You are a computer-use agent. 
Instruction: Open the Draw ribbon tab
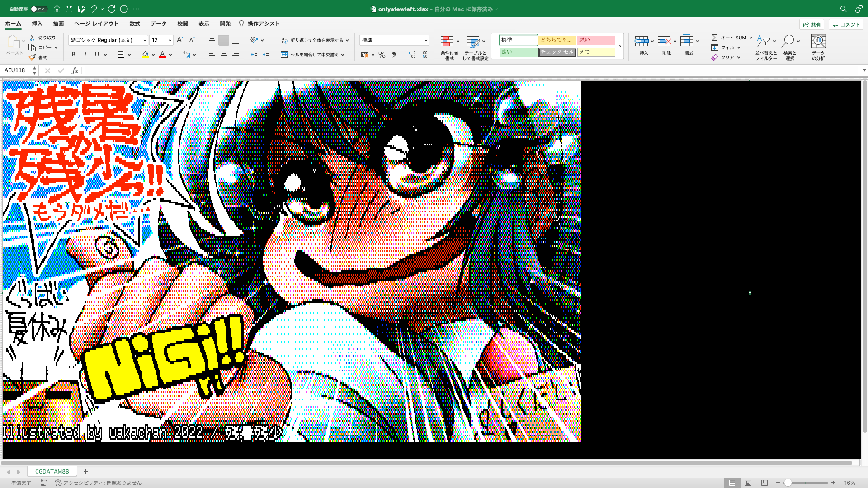[58, 24]
